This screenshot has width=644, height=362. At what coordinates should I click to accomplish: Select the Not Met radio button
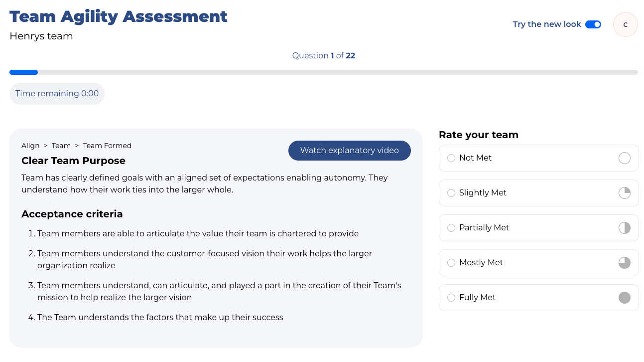[451, 158]
